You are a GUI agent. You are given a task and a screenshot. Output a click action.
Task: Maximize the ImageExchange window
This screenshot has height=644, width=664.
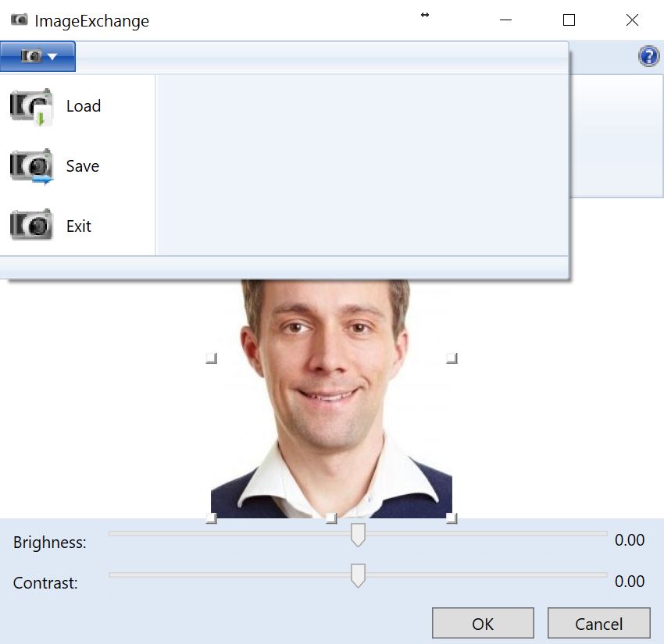tap(569, 20)
